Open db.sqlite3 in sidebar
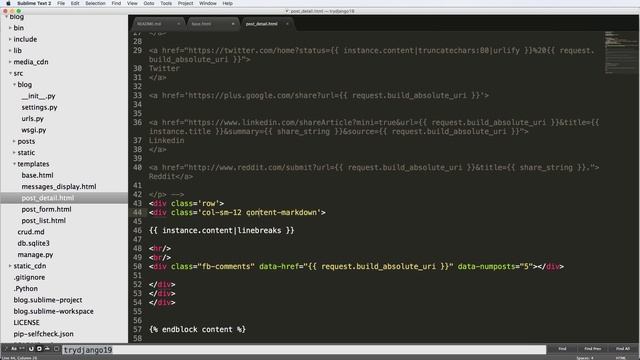640x360 pixels. tap(33, 243)
